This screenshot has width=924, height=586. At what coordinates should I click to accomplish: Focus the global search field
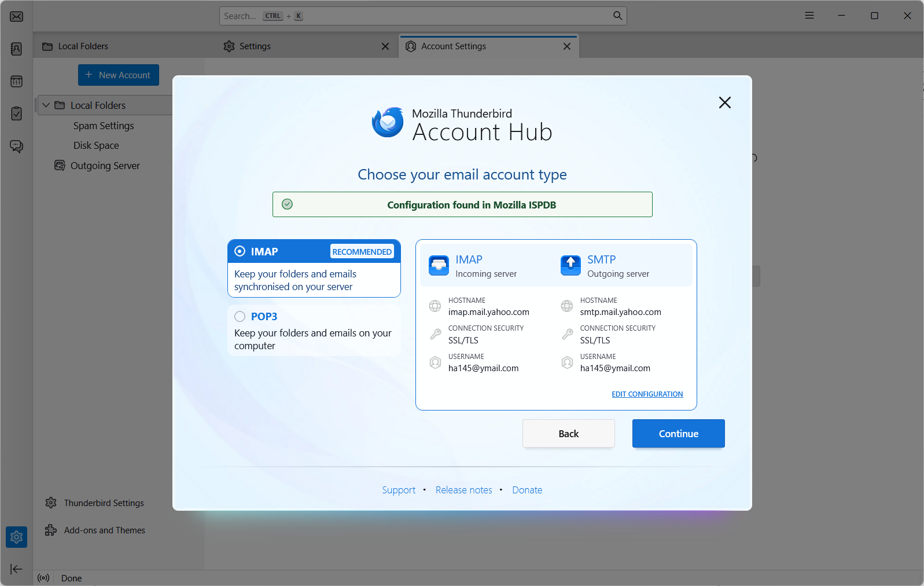tap(423, 16)
